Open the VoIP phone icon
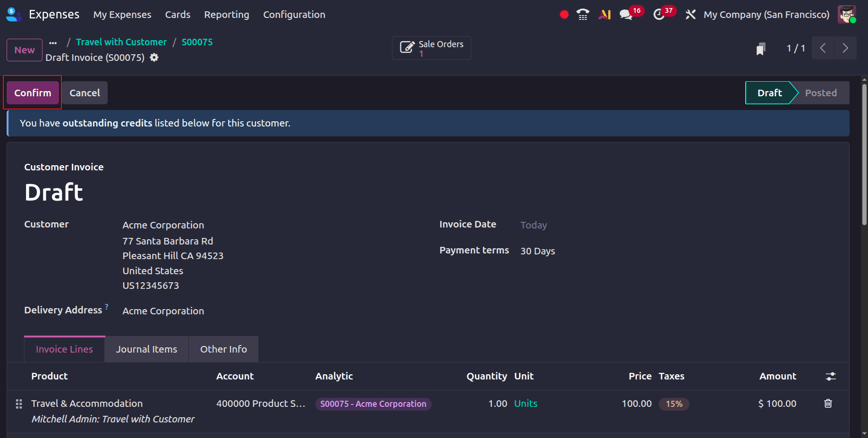868x438 pixels. coord(583,15)
